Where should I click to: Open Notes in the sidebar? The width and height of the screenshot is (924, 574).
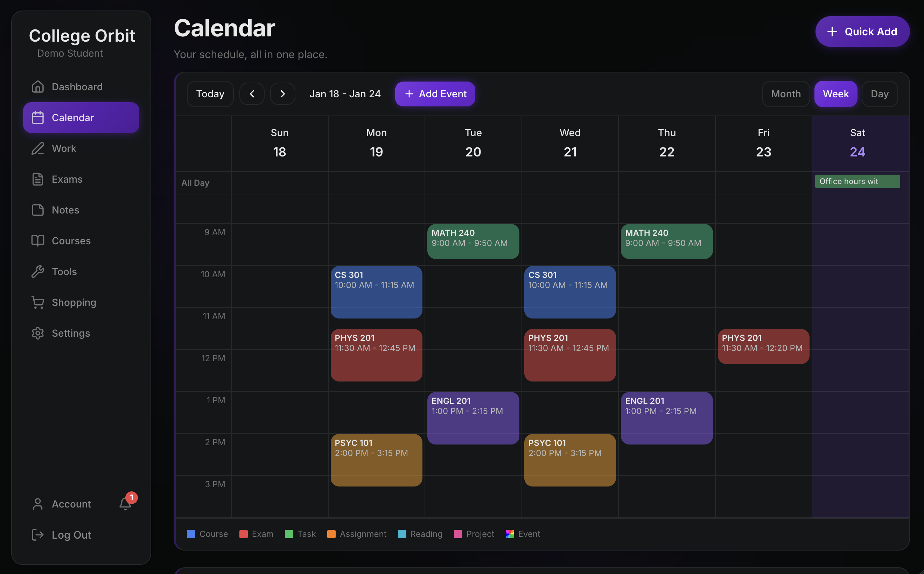[x=65, y=210]
